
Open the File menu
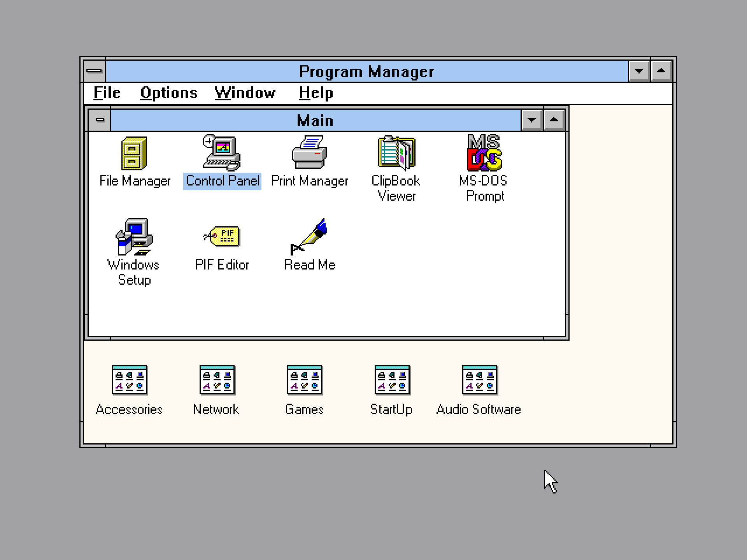(107, 93)
